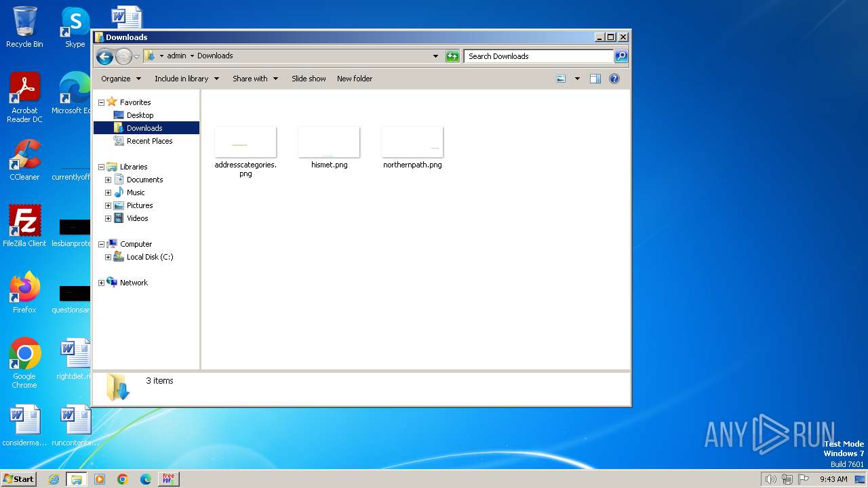Expand the Videos library

(x=108, y=218)
